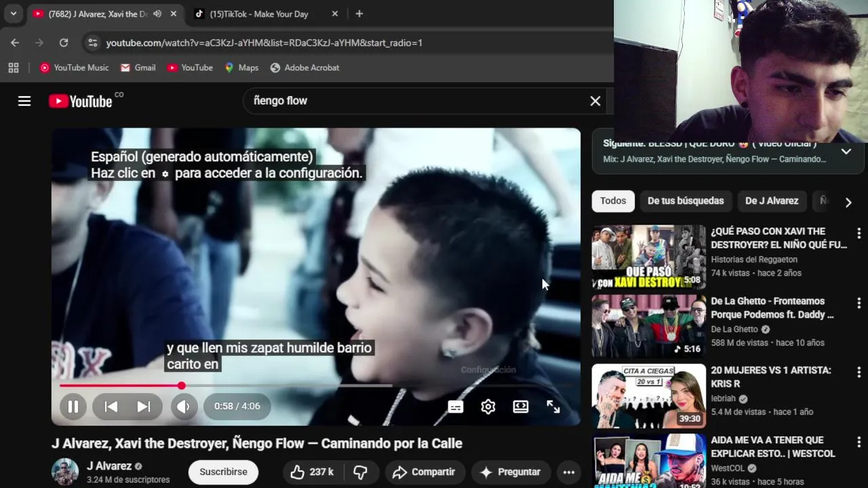Viewport: 868px width, 488px height.
Task: Enter fullscreen mode in player
Action: coord(553,407)
